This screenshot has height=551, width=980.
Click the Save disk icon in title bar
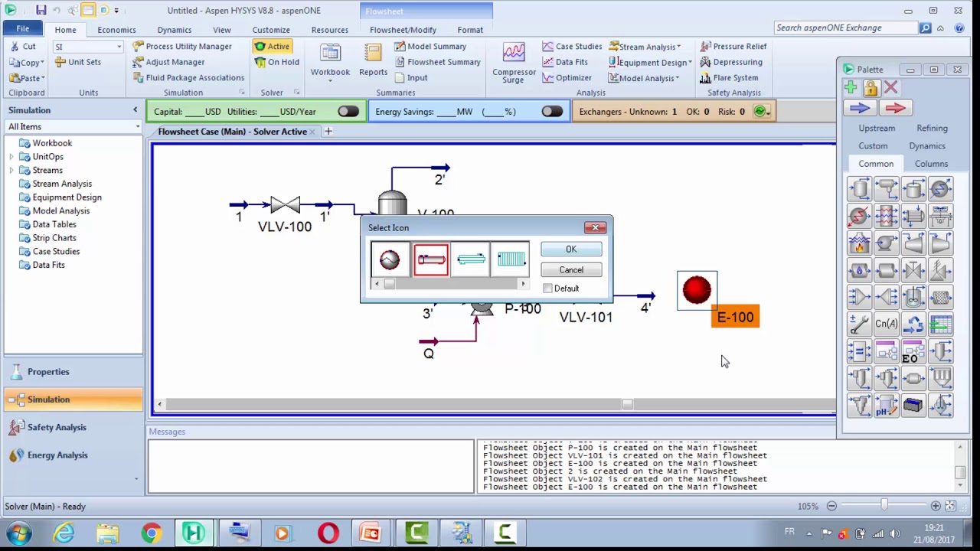point(41,10)
